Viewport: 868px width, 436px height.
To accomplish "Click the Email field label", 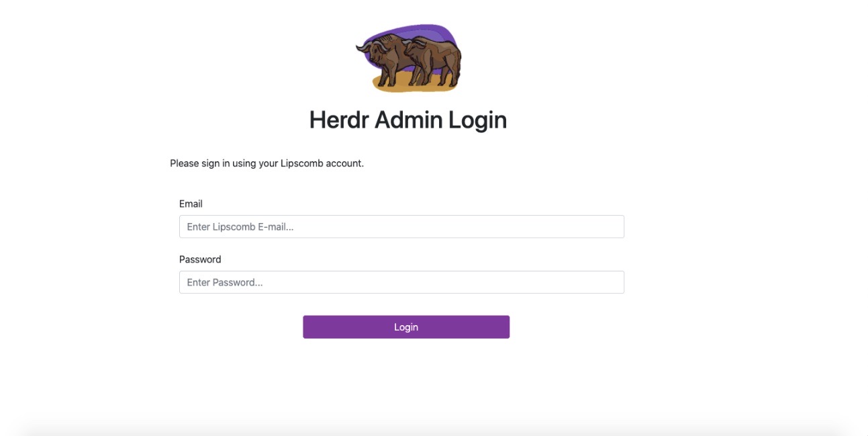I will 191,204.
